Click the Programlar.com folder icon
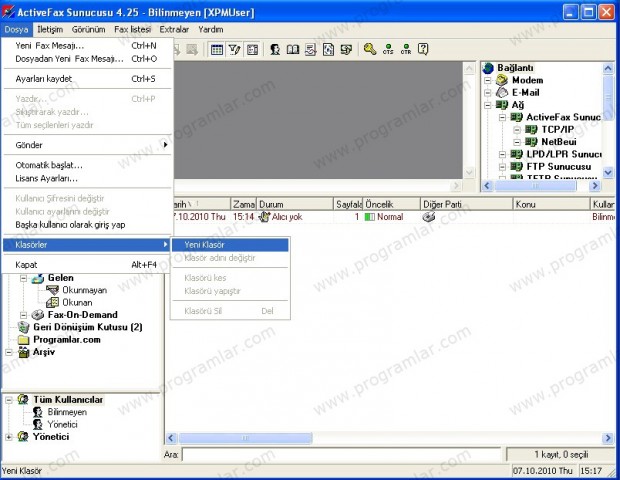This screenshot has height=480, width=620. click(24, 340)
